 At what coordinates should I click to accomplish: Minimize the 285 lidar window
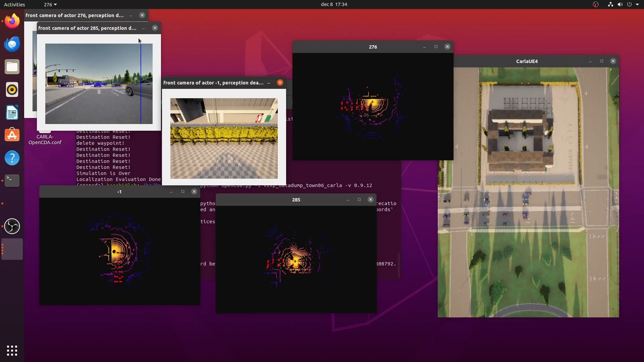(348, 200)
